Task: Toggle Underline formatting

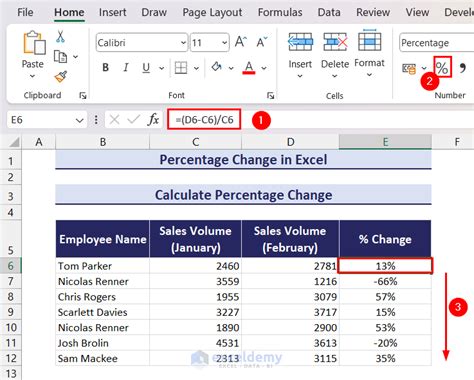Action: [146, 68]
